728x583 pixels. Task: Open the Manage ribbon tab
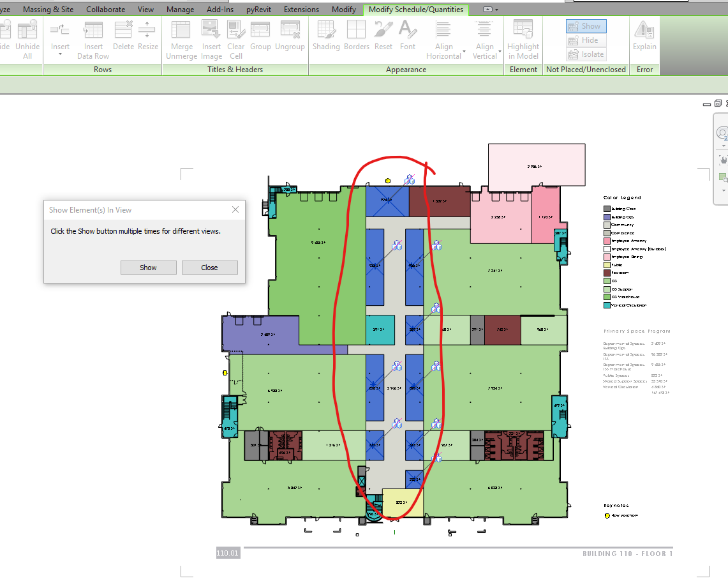point(180,10)
